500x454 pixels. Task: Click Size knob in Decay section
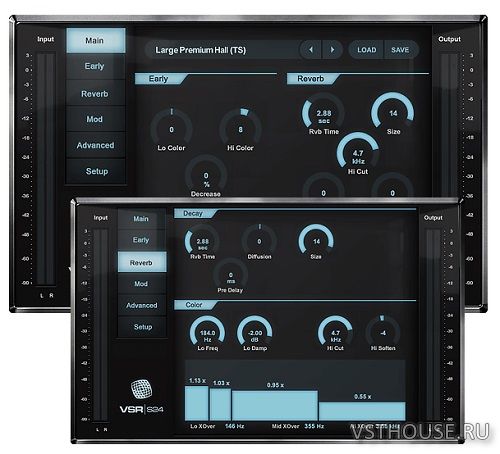coord(316,241)
